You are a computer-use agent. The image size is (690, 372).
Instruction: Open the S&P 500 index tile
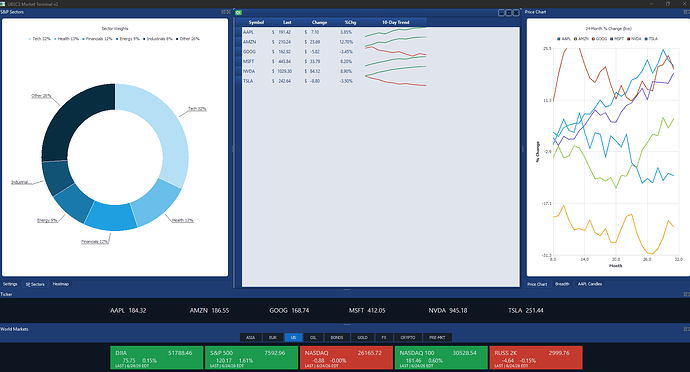pos(251,357)
